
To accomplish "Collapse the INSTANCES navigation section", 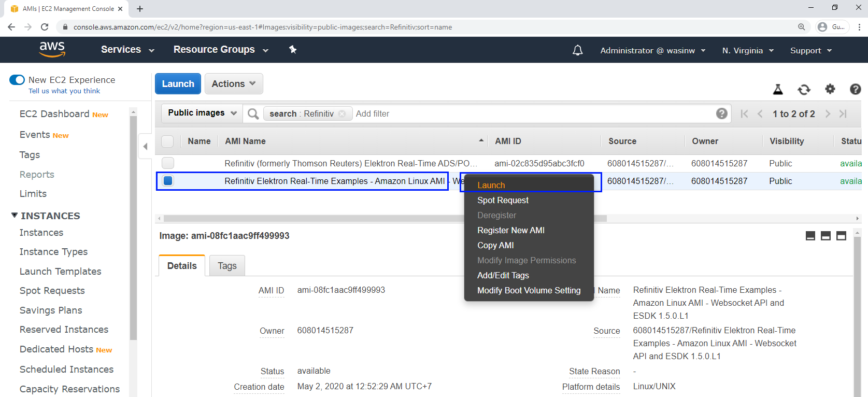I will 15,216.
